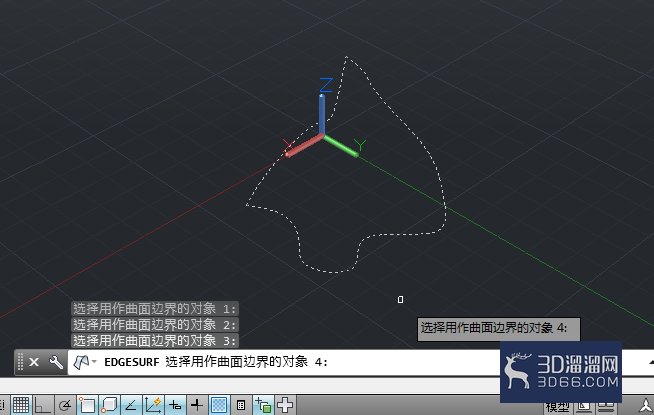The image size is (654, 415).
Task: Close the command line window
Action: 34,362
